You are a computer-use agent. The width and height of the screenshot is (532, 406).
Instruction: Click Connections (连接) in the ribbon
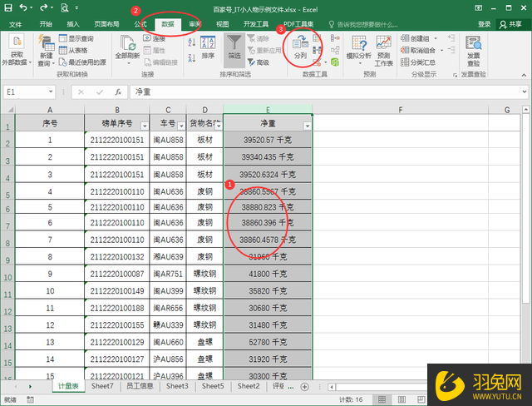point(155,38)
